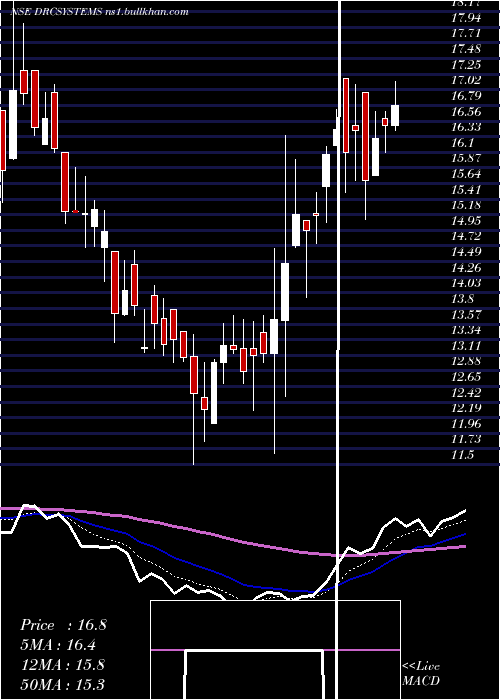The image size is (500, 700).
Task: Click the 13.57 price axis label
Action: pyautogui.click(x=466, y=315)
